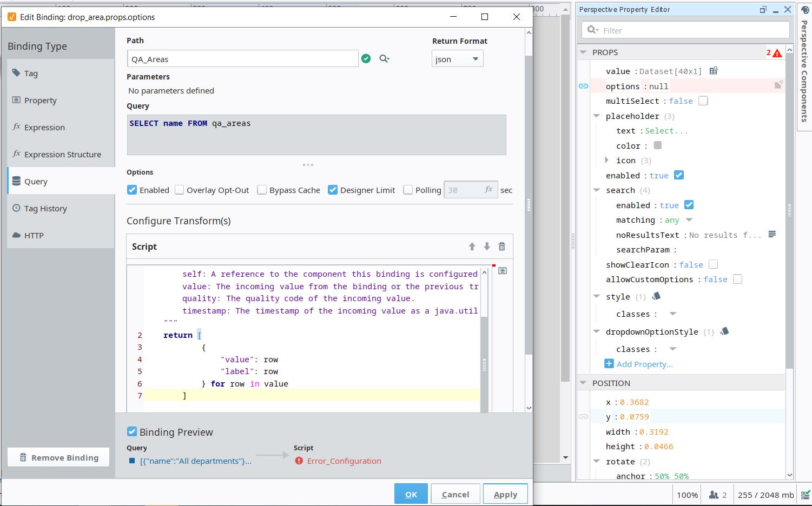This screenshot has width=812, height=506.
Task: Close the Perspective Property Editor panel
Action: pos(788,9)
